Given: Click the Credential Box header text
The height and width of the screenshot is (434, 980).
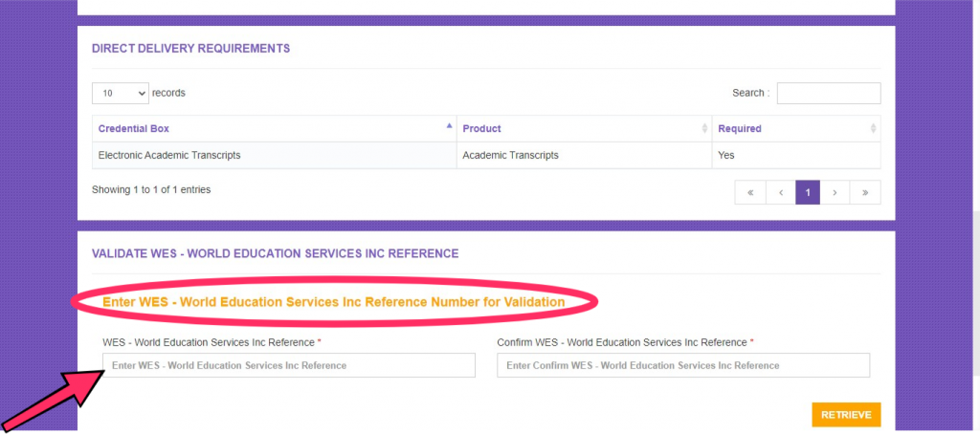Looking at the screenshot, I should click(x=134, y=128).
